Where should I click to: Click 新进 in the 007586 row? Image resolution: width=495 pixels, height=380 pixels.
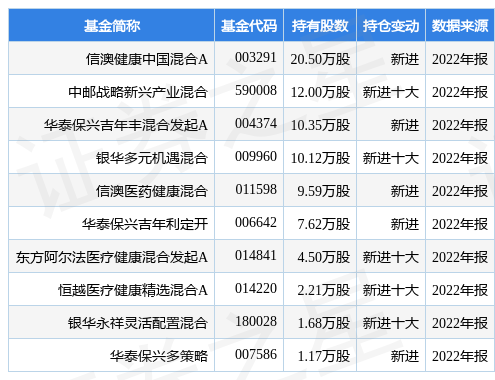coord(405,356)
